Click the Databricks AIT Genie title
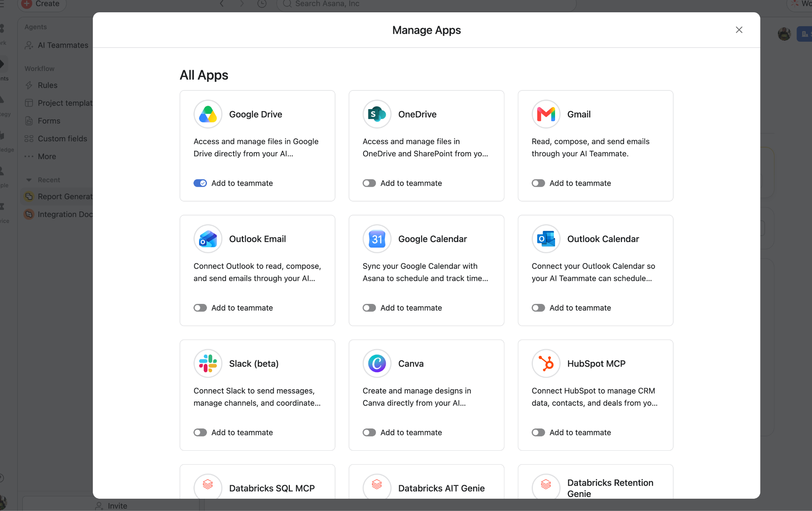This screenshot has height=511, width=812. (x=441, y=488)
